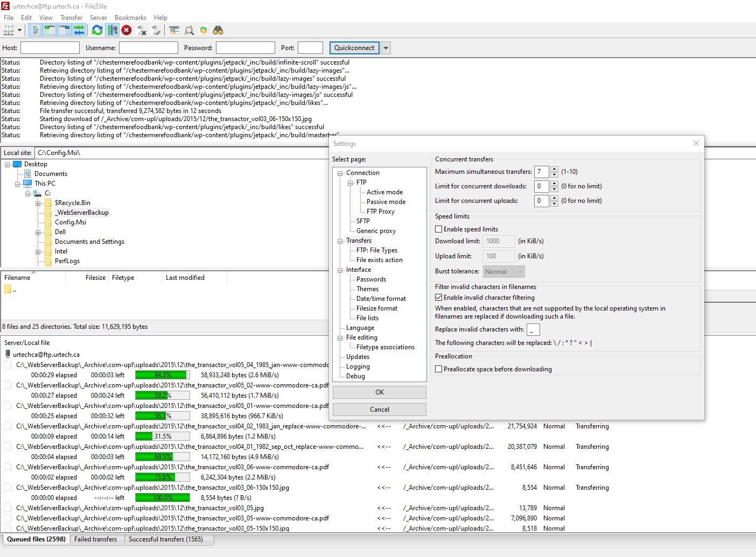Enable invalid character filtering
756x557 pixels.
coord(439,297)
